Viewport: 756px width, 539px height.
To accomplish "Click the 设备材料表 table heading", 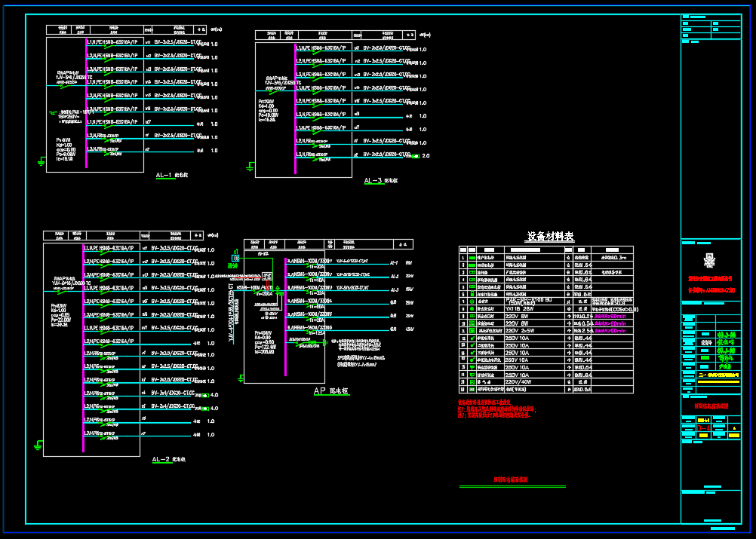I will coord(549,237).
